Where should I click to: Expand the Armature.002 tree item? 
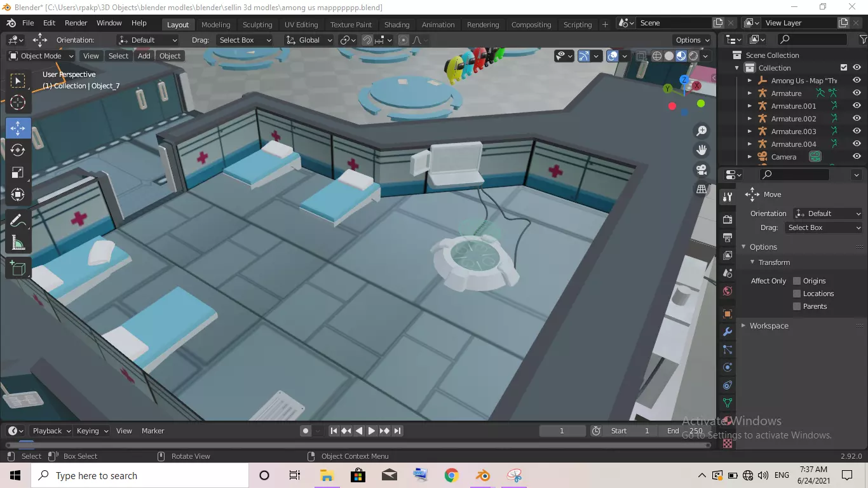750,119
